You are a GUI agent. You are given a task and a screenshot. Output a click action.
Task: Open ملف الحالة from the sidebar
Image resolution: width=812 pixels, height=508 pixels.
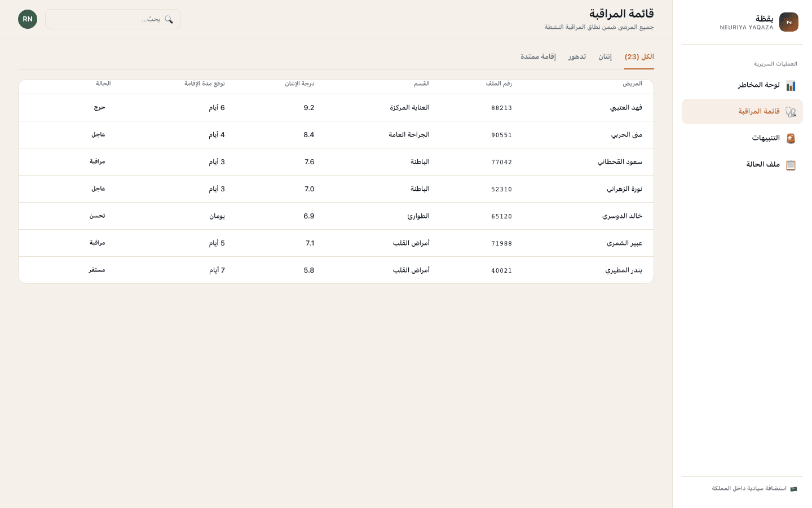click(742, 165)
